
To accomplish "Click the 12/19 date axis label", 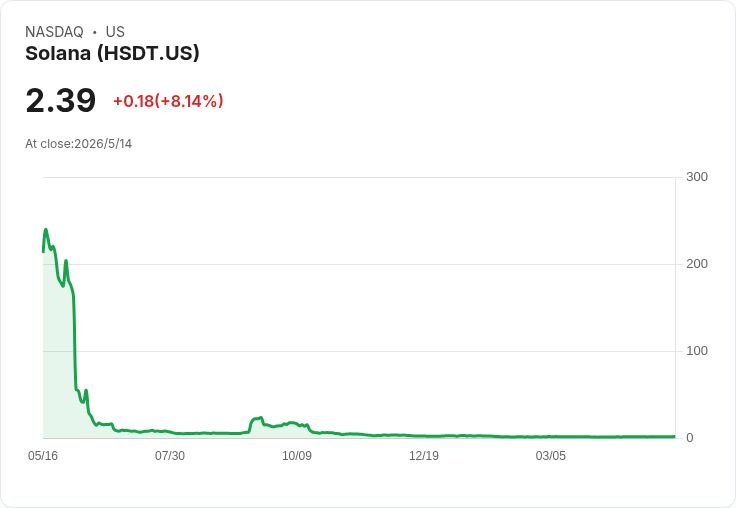I will (424, 455).
